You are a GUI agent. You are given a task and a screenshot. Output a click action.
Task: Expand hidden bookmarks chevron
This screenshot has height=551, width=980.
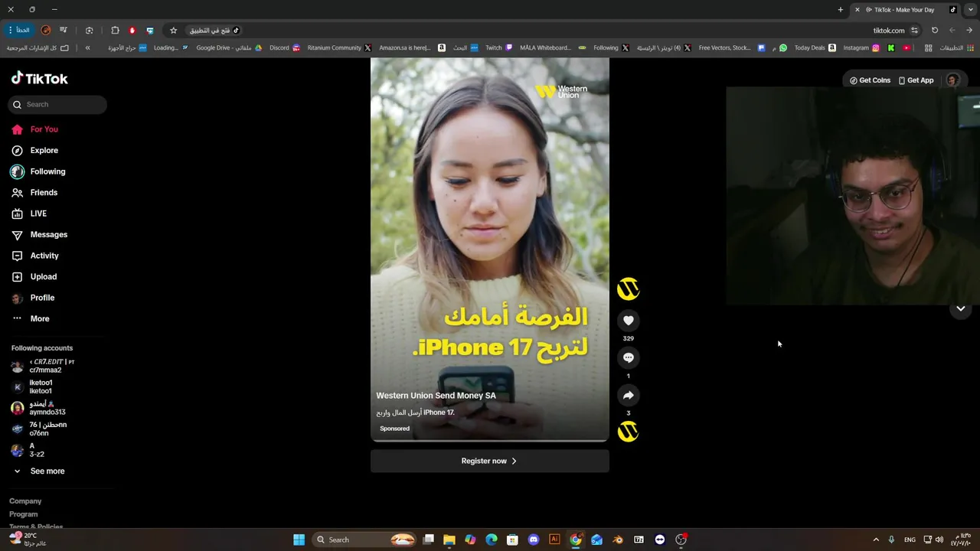coord(87,47)
